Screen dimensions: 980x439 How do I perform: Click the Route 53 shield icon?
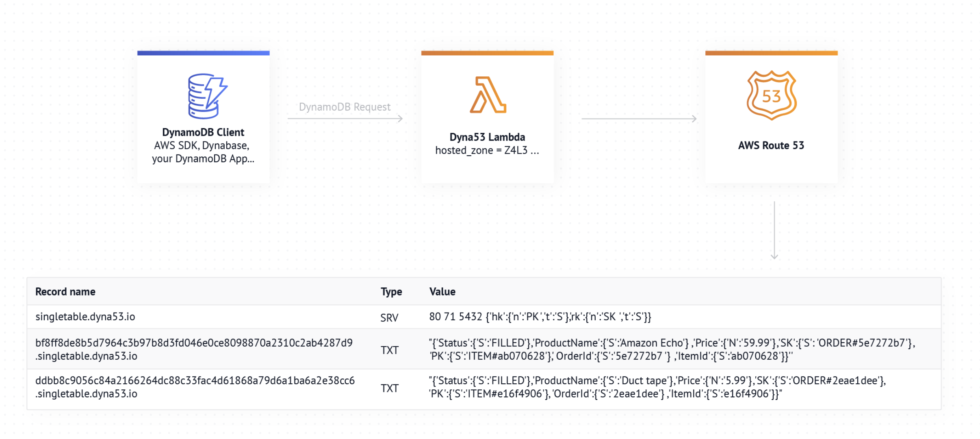[771, 96]
